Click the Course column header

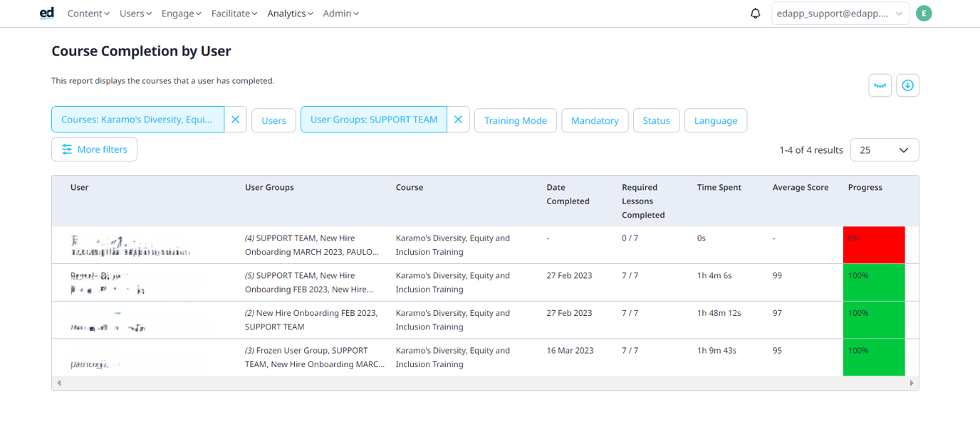(410, 188)
